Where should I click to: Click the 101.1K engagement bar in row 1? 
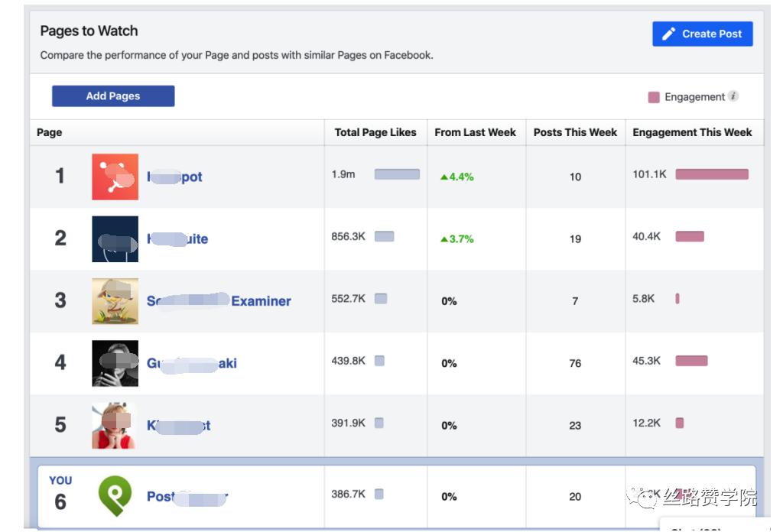(712, 174)
